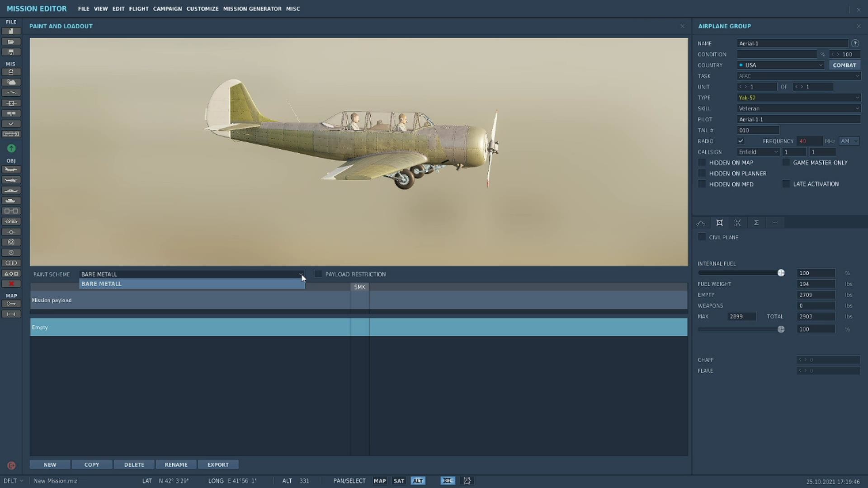Select the draw shapes tool icon
The image size is (868, 488).
coord(11,273)
